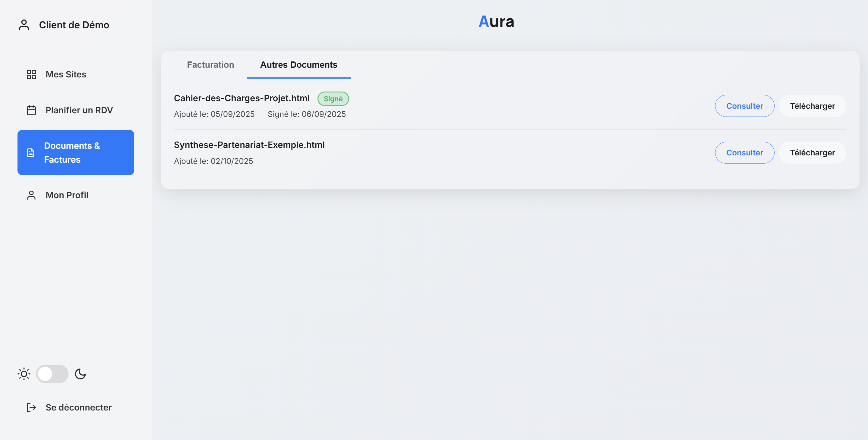The image size is (868, 440).
Task: Click the Mes Sites grid icon
Action: 31,74
